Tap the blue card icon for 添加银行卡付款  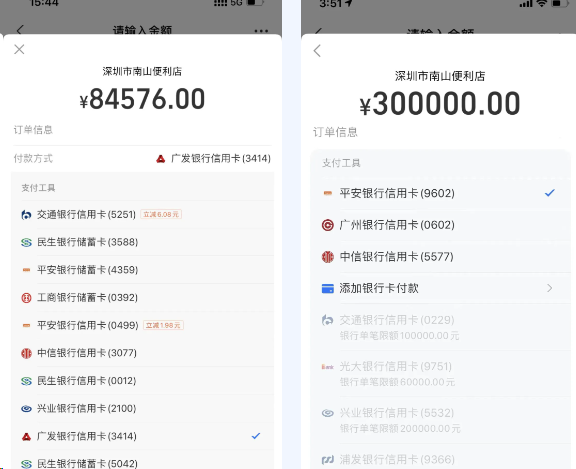pyautogui.click(x=327, y=288)
